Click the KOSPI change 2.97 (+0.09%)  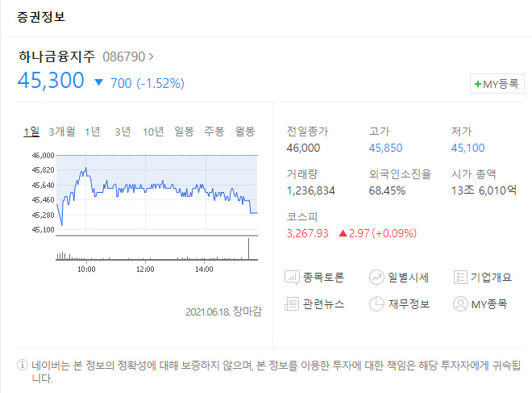(383, 233)
